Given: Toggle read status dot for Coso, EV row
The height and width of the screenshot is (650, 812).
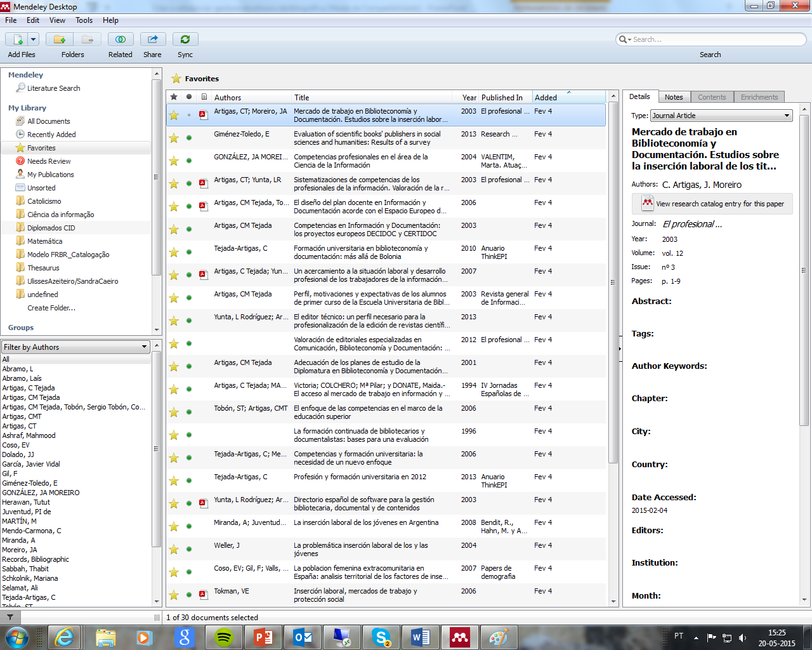Looking at the screenshot, I should click(189, 572).
